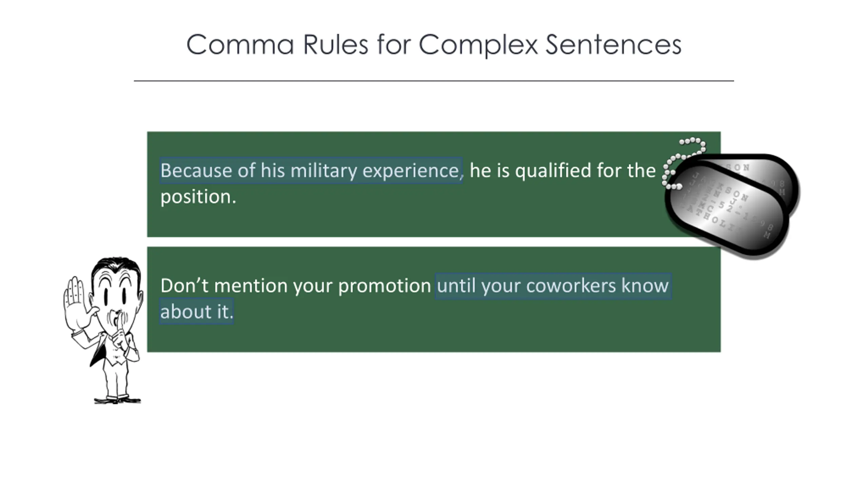Click the highlighted words "about it."
This screenshot has height=488, width=868.
coord(197,312)
